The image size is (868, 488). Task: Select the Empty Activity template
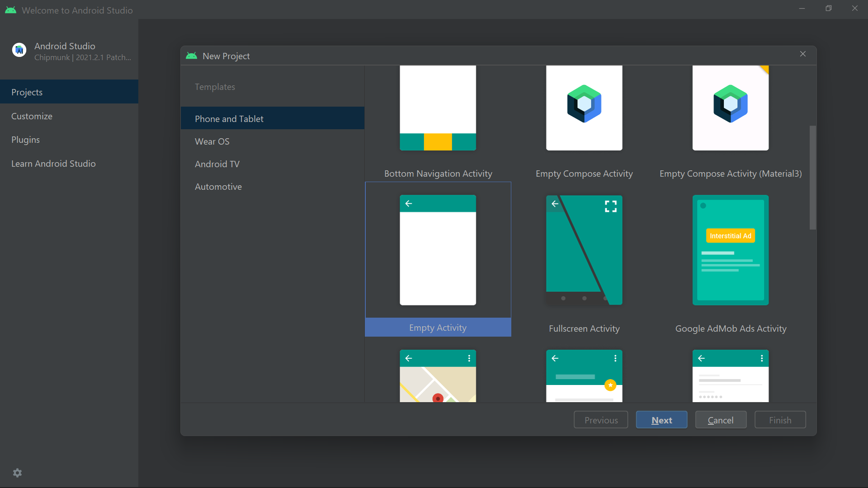pyautogui.click(x=438, y=258)
